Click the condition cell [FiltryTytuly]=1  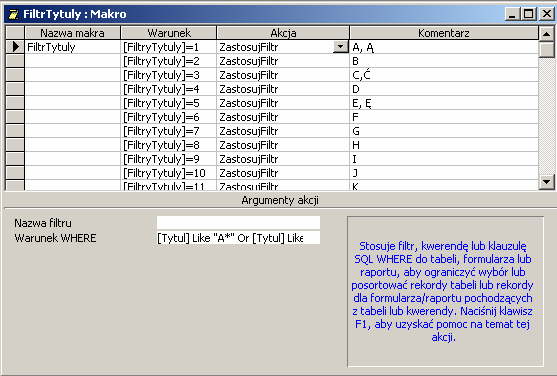169,47
